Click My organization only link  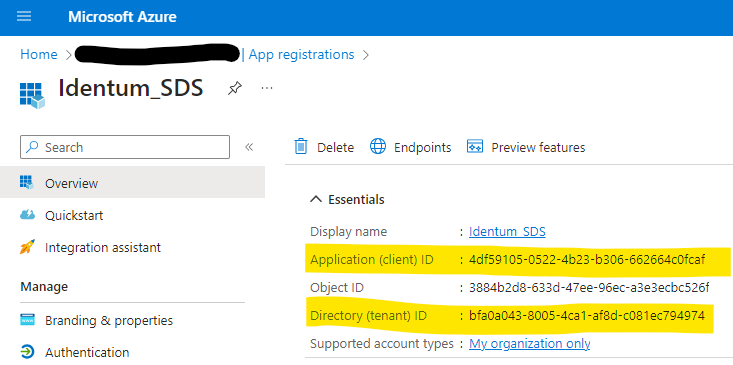click(x=530, y=344)
